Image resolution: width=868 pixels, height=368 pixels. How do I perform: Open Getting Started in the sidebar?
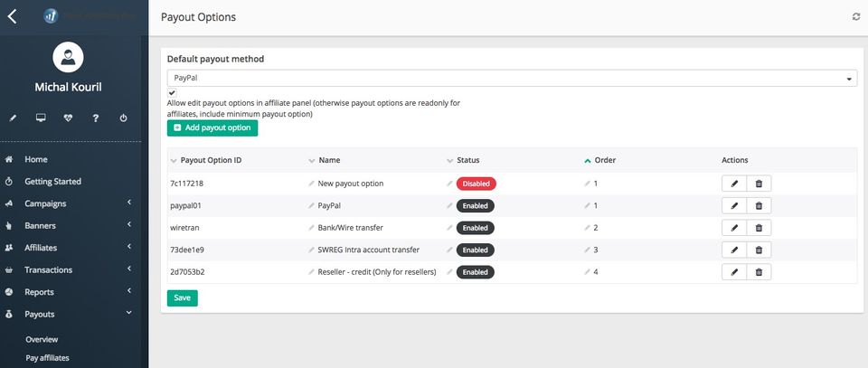click(x=52, y=182)
